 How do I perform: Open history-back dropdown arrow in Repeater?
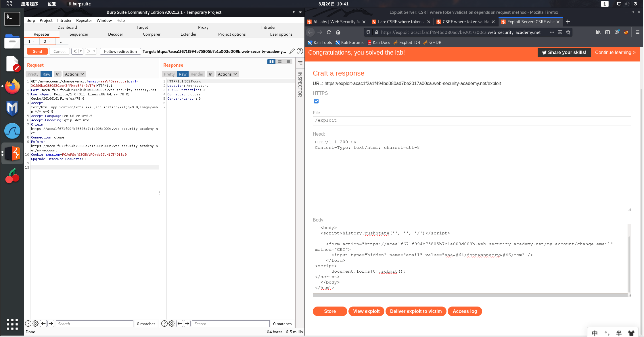coord(81,51)
